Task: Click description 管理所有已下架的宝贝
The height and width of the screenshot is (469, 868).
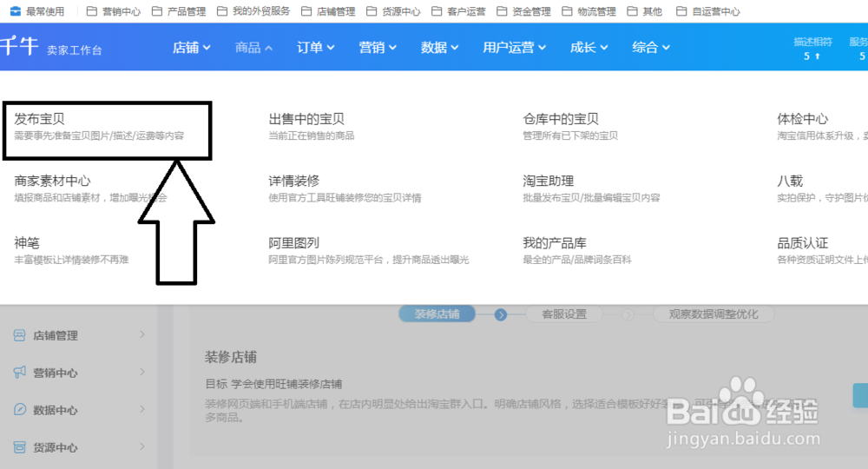Action: [570, 135]
